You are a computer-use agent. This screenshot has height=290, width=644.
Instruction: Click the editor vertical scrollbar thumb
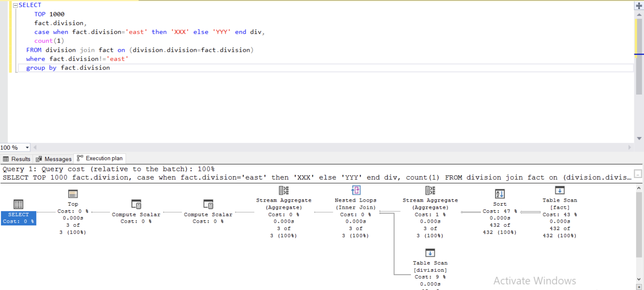click(x=639, y=56)
